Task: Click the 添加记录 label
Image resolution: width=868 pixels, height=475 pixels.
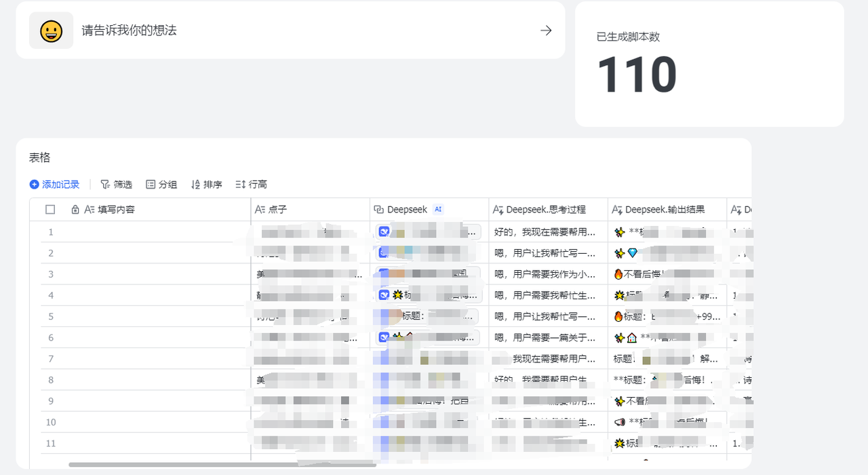Action: (x=60, y=185)
